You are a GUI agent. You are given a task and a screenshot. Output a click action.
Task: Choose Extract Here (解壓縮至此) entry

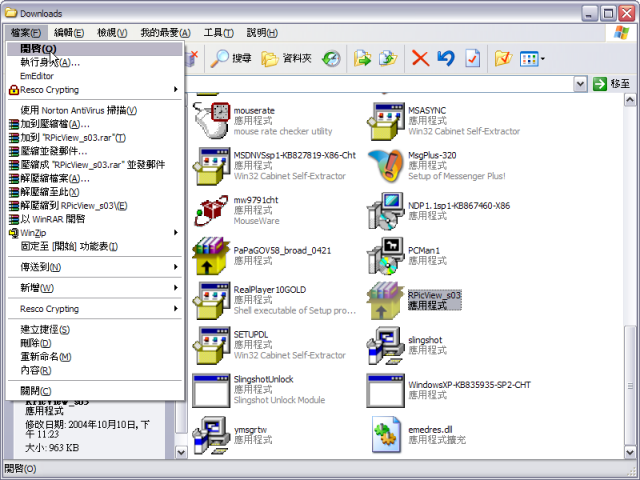[x=95, y=192]
